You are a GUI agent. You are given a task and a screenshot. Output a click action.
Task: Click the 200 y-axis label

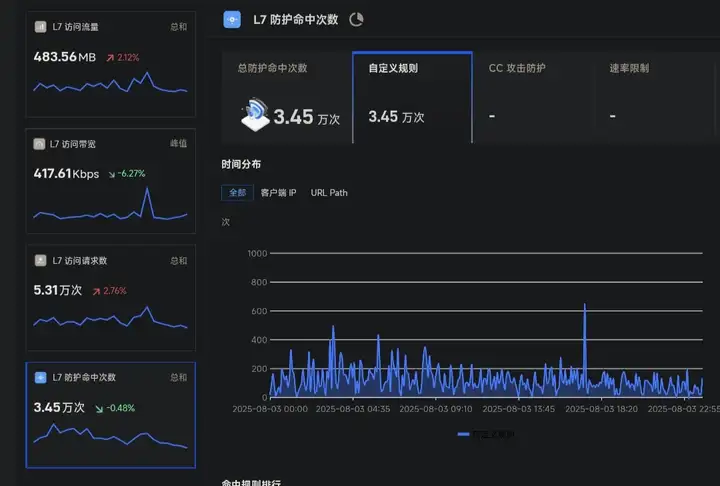[259, 369]
